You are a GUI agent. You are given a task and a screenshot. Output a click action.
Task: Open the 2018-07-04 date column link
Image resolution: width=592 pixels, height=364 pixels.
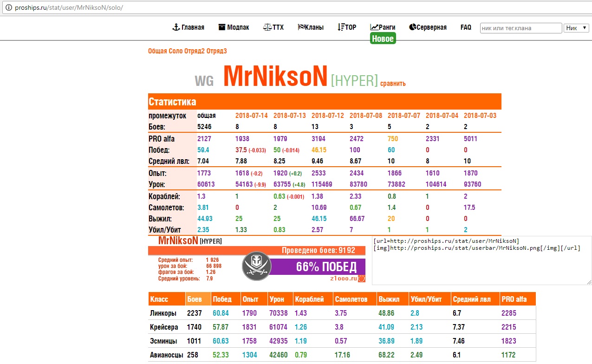(x=442, y=116)
